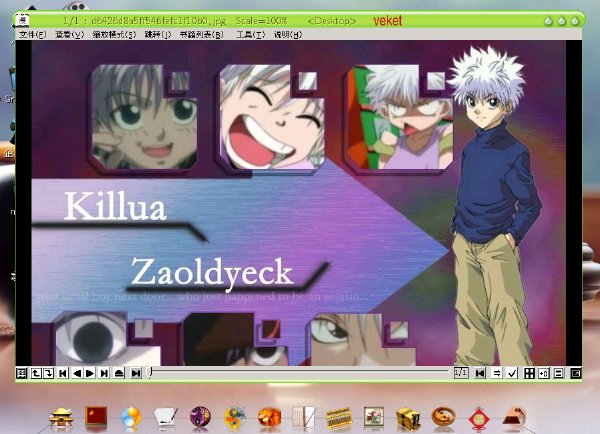
Task: Open the 说明(H) help menu
Action: tap(288, 34)
